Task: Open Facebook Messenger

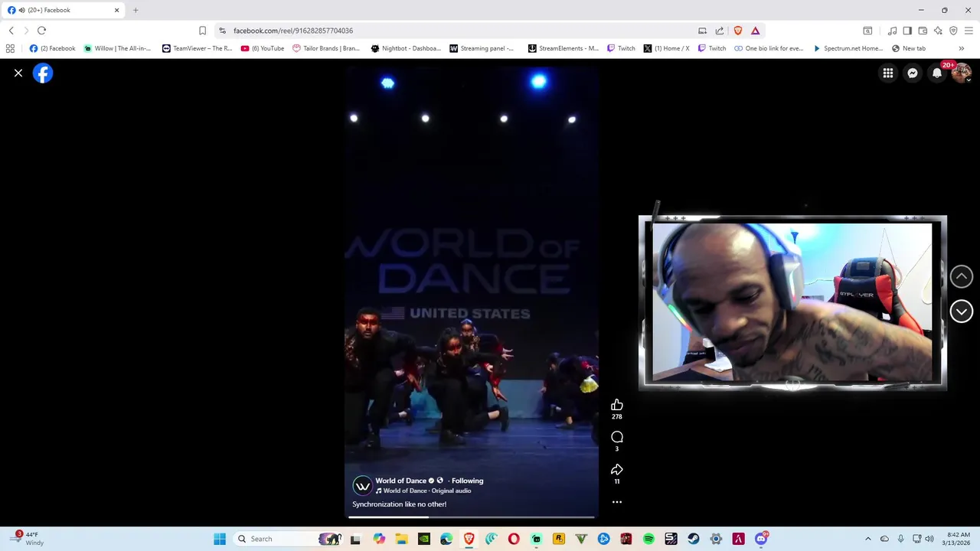Action: pos(913,73)
